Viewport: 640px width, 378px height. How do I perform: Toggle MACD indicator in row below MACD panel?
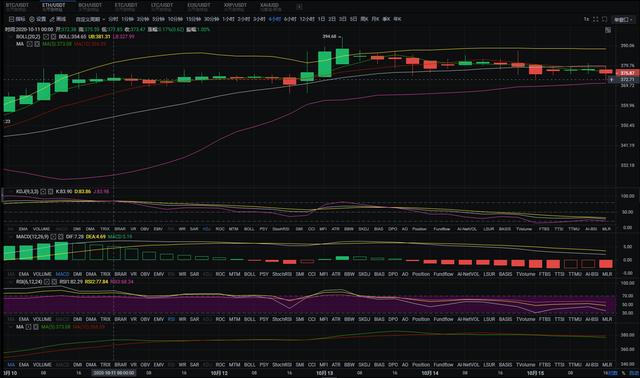click(x=62, y=274)
